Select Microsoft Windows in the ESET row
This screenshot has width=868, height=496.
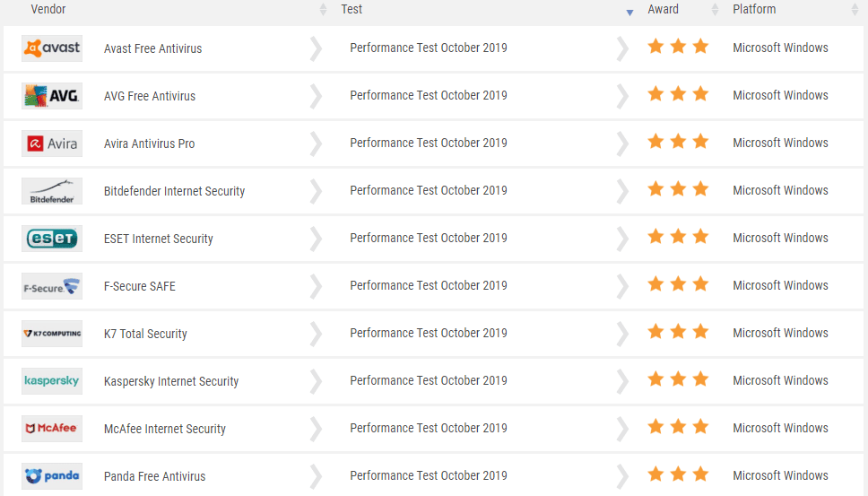(780, 239)
